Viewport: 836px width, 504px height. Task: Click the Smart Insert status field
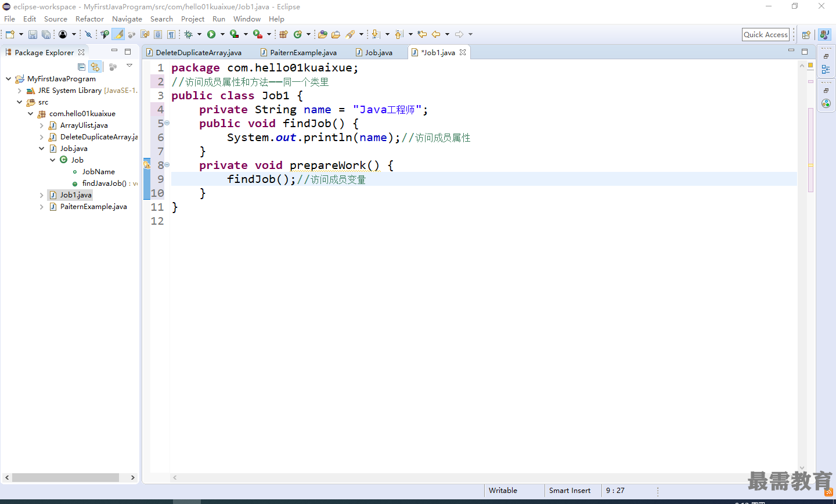click(x=570, y=491)
